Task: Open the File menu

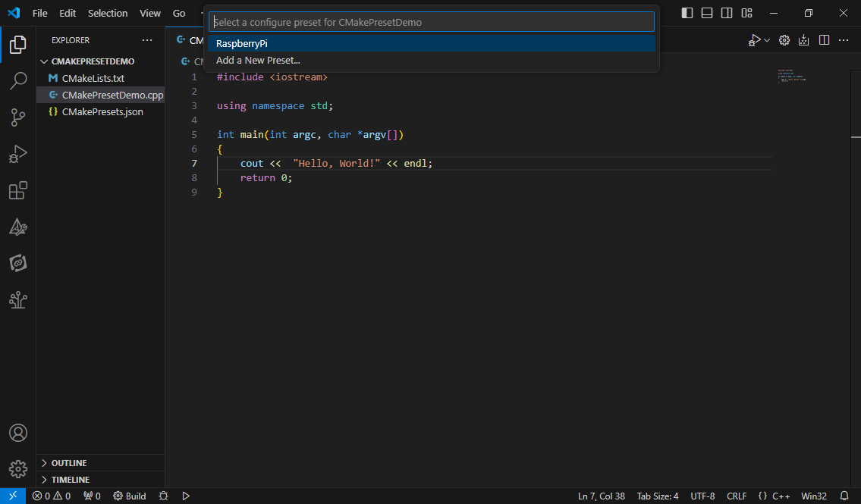Action: pyautogui.click(x=40, y=13)
